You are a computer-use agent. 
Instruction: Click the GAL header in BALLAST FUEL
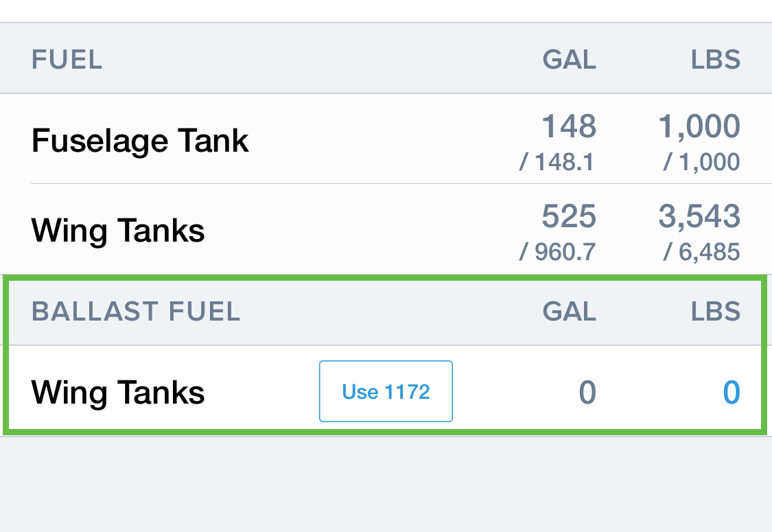(x=568, y=312)
